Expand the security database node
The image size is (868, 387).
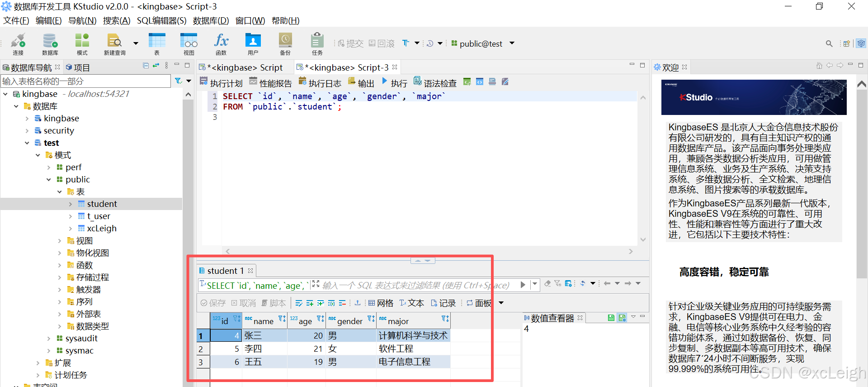(27, 131)
